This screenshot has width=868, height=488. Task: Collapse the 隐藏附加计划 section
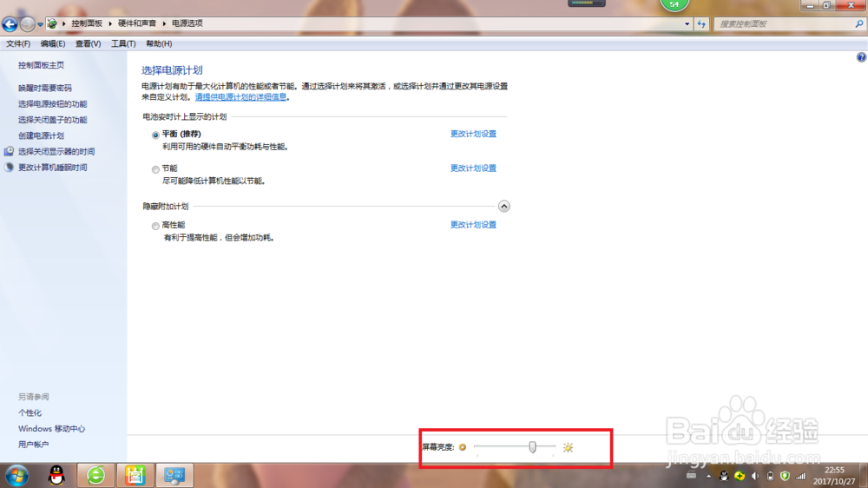[503, 206]
